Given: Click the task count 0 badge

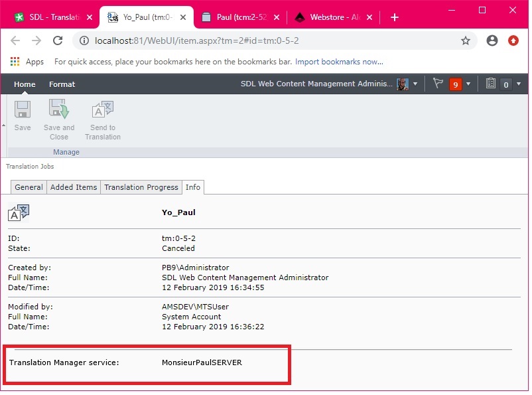Looking at the screenshot, I should click(x=506, y=84).
